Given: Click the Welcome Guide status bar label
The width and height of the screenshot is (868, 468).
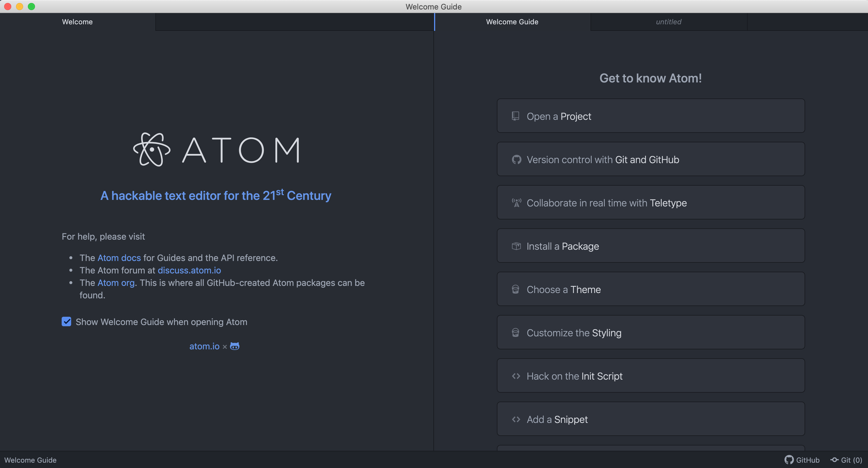Looking at the screenshot, I should point(30,460).
